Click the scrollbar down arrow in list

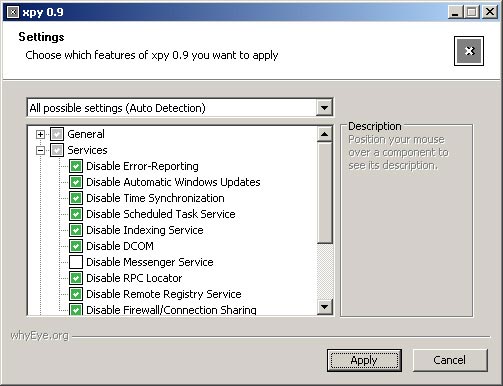pyautogui.click(x=324, y=307)
